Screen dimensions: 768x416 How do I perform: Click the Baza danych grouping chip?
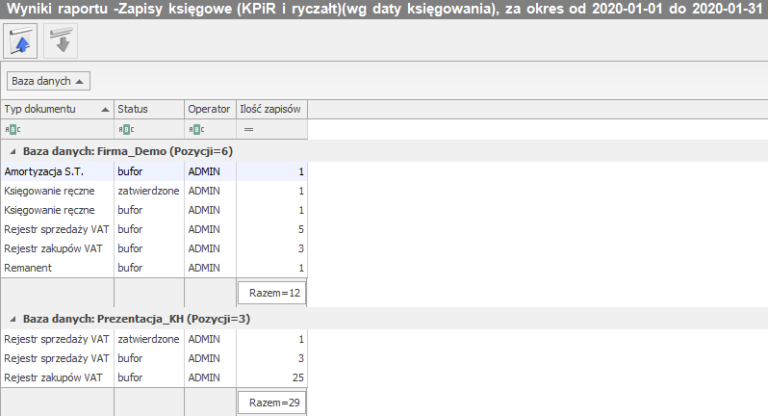coord(49,81)
